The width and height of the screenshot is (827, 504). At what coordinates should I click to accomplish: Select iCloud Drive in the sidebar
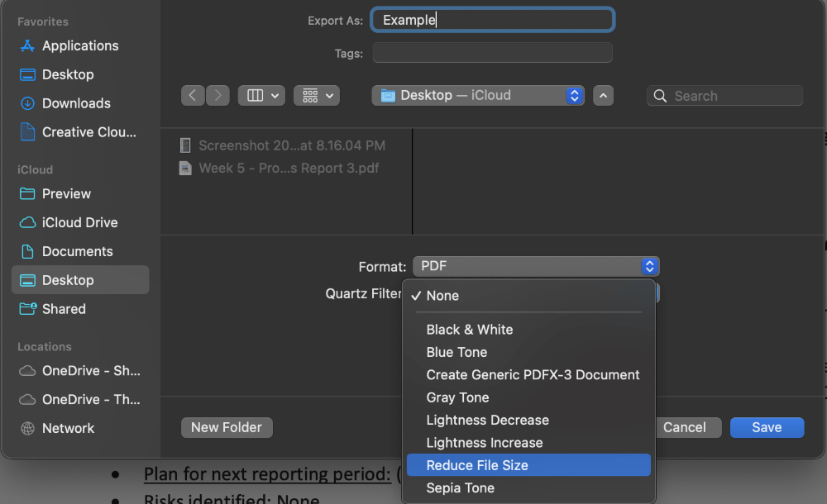(x=79, y=222)
